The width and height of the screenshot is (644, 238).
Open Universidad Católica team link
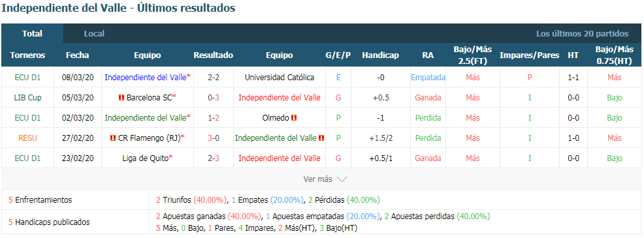(280, 77)
